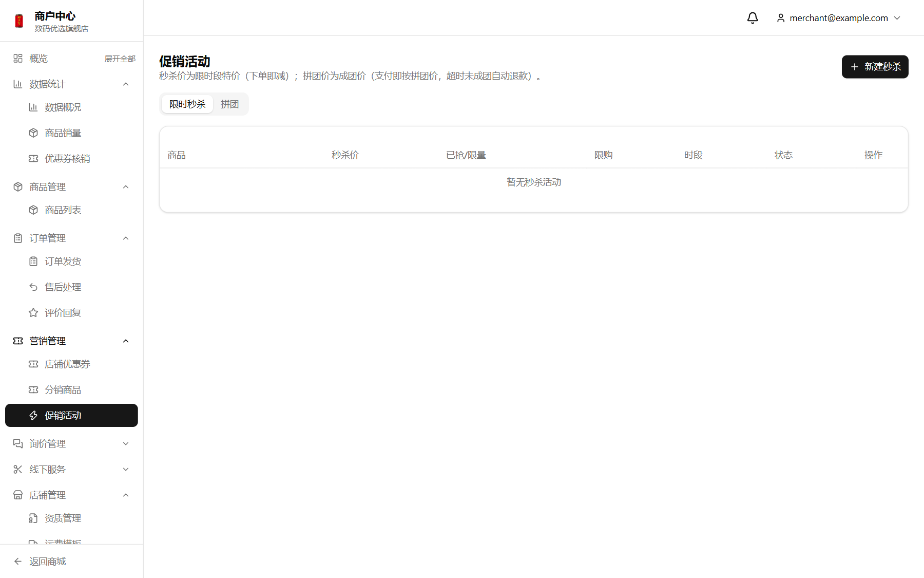The width and height of the screenshot is (924, 578).
Task: Expand the 询价管理 section chevron
Action: pos(126,444)
